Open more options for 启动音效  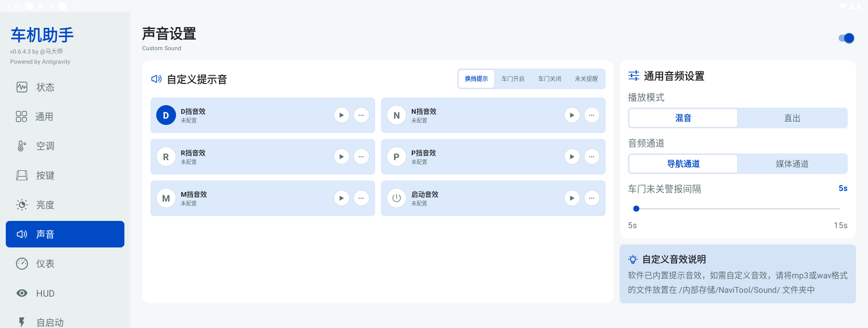(x=592, y=198)
